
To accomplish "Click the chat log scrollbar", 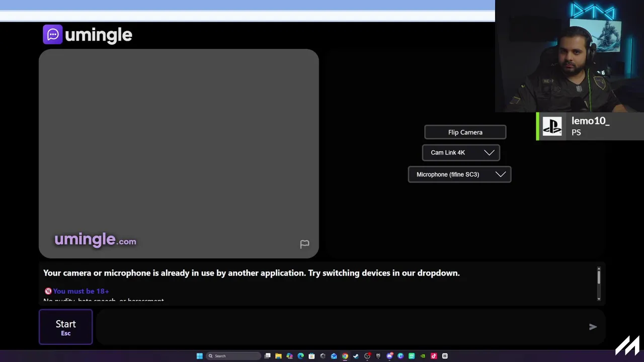I will pos(599,284).
